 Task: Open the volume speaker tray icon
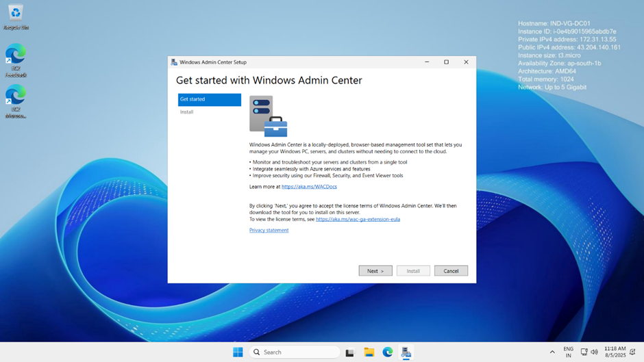click(x=594, y=352)
